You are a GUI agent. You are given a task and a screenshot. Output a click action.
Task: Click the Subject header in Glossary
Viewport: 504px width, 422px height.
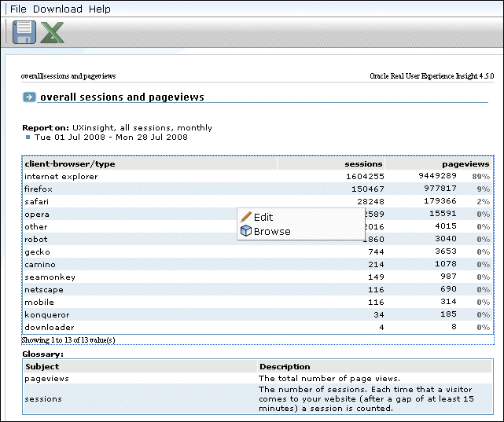click(140, 366)
